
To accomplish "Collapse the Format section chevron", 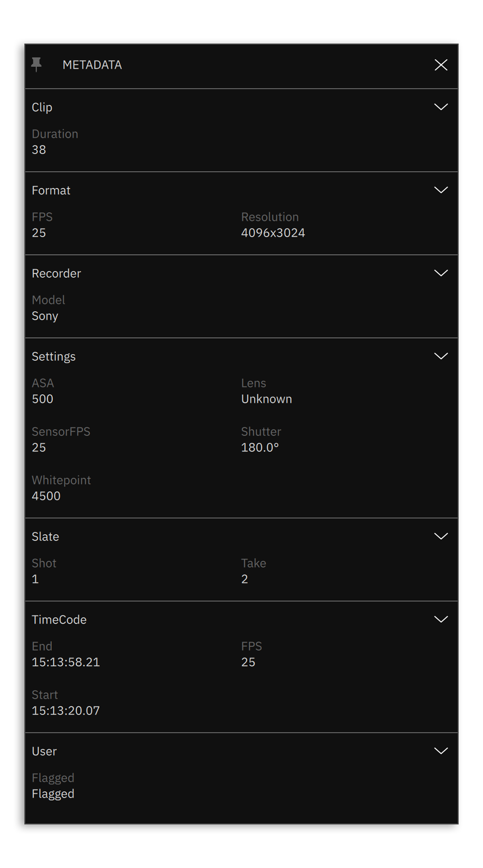I will tap(441, 190).
